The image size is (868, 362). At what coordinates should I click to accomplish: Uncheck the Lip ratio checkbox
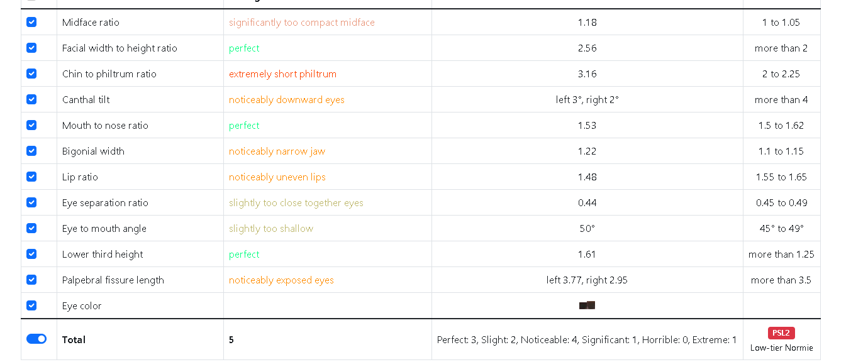click(x=31, y=177)
